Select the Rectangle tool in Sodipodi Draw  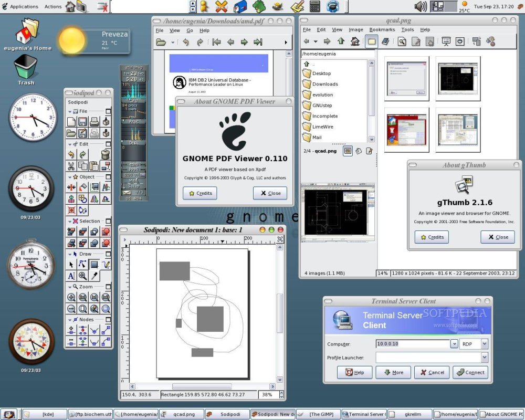[94, 265]
